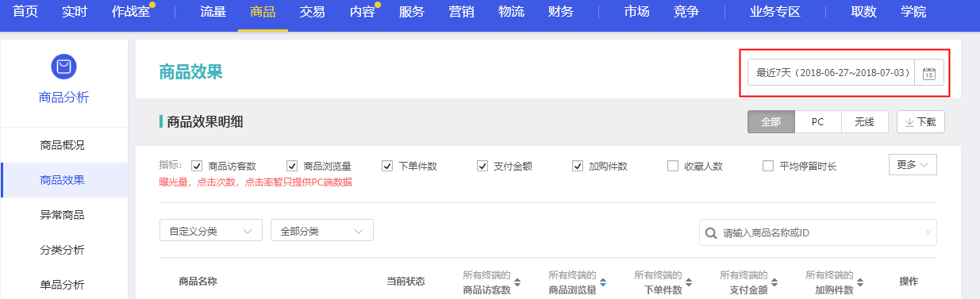This screenshot has height=299, width=980.
Task: Uncheck 商品访客数 indicator
Action: [x=197, y=166]
